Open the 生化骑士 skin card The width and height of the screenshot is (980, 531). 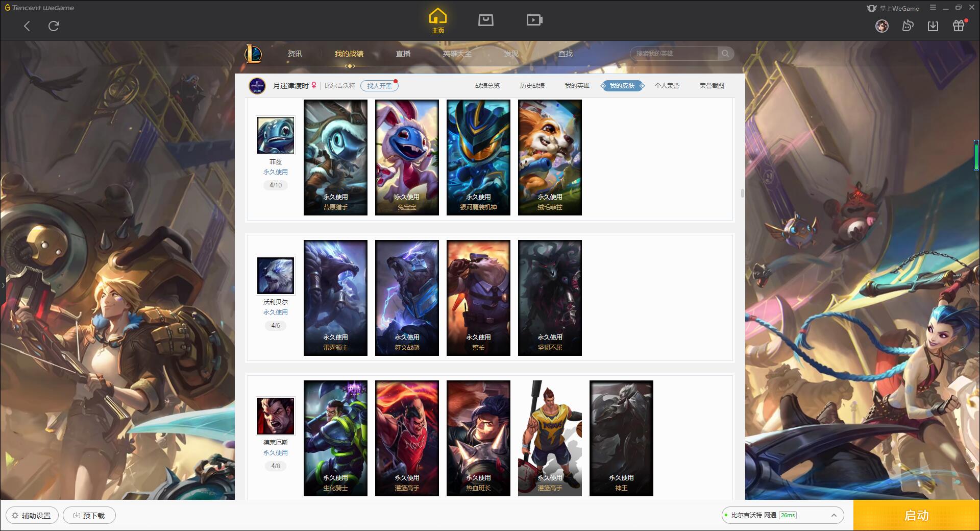[335, 438]
